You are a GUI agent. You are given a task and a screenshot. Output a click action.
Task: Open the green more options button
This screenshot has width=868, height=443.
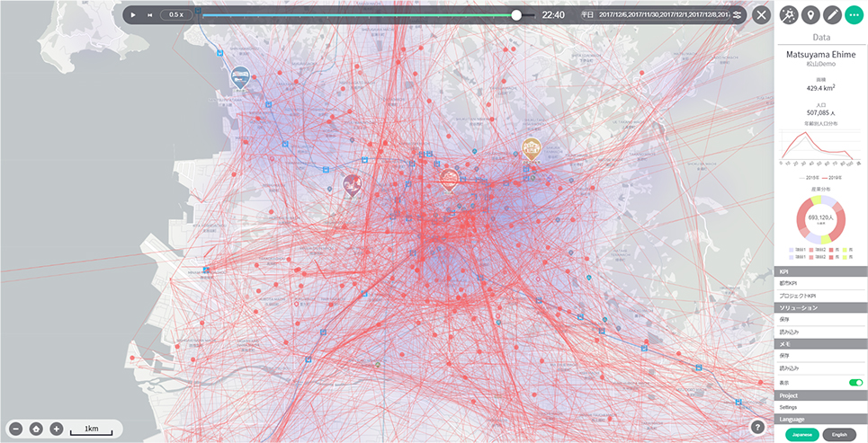click(x=854, y=15)
